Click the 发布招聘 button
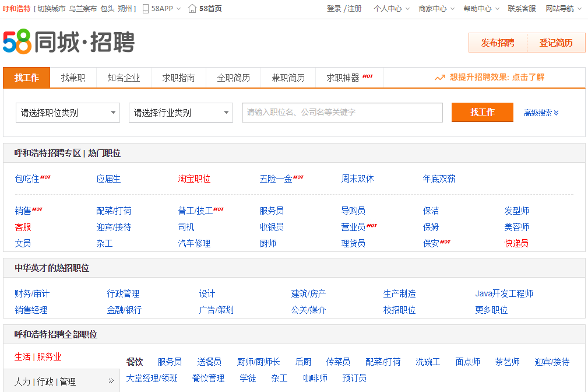This screenshot has height=392, width=588. click(x=498, y=43)
